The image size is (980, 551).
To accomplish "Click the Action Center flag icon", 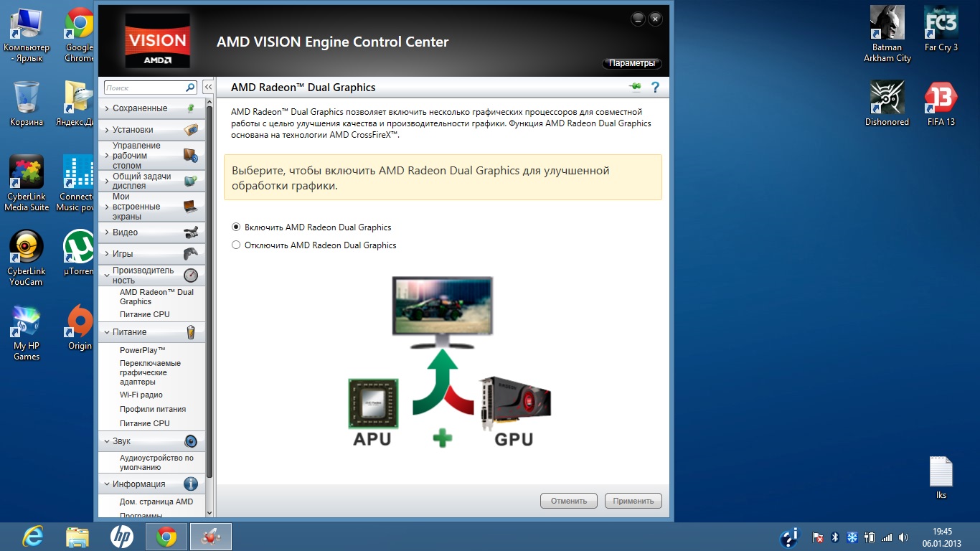I will coord(818,537).
